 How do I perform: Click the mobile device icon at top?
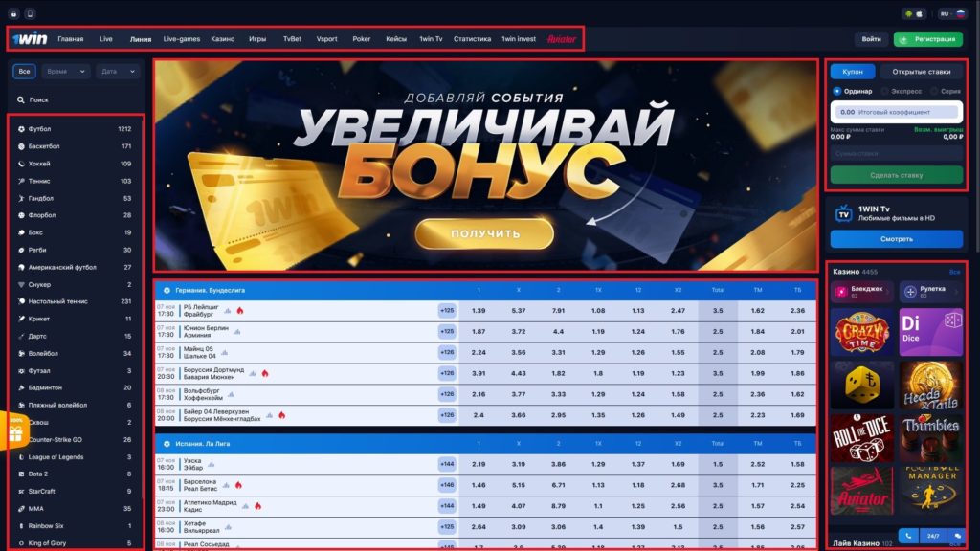30,13
